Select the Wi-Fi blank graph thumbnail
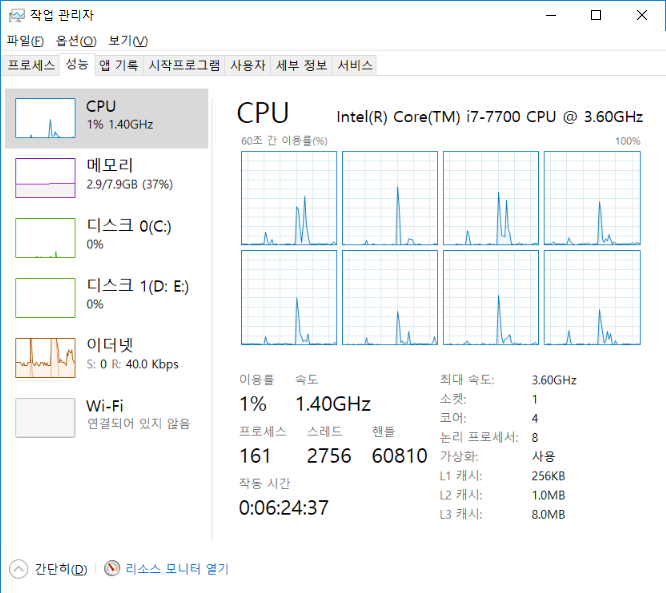 tap(45, 418)
